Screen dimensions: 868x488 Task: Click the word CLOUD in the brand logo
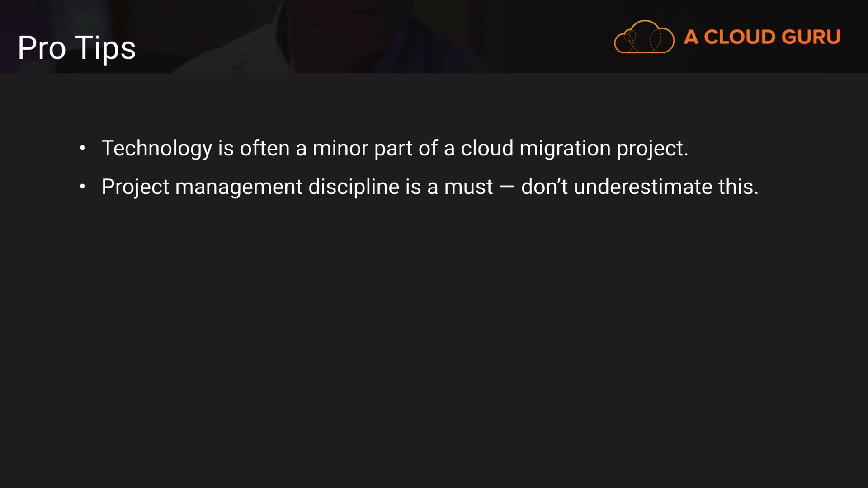click(x=739, y=37)
